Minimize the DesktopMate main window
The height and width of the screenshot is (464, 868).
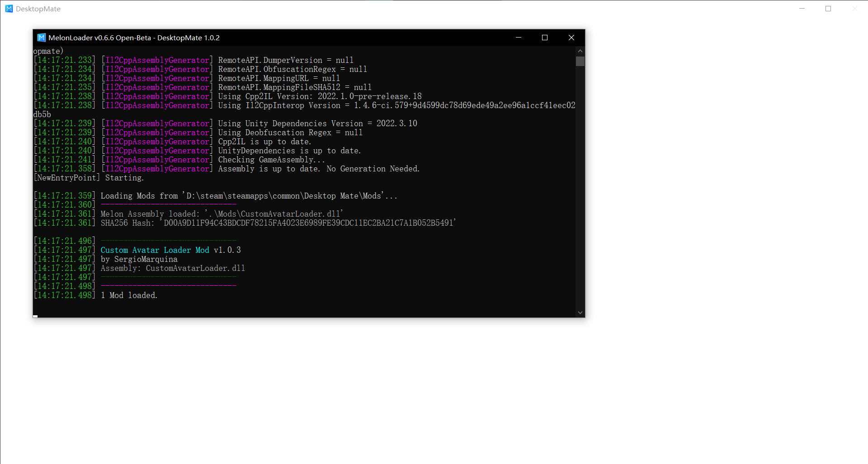click(802, 9)
